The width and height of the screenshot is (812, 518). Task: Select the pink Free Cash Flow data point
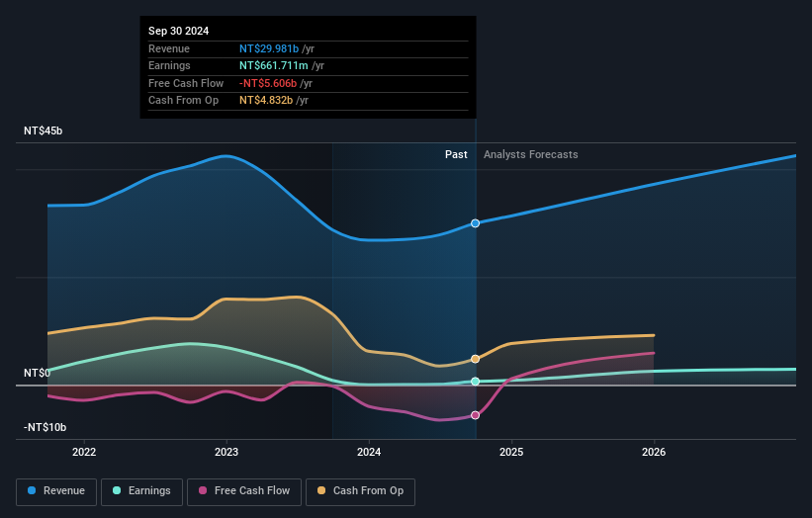[475, 415]
